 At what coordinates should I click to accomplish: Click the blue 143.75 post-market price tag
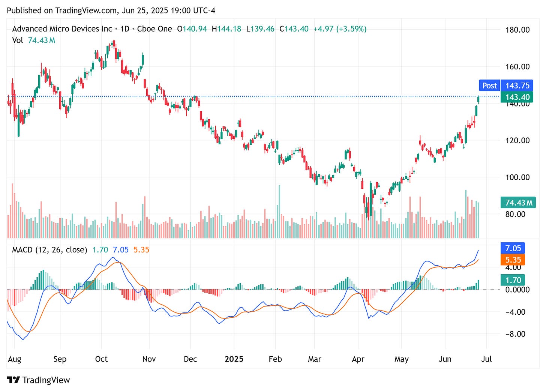coord(517,86)
